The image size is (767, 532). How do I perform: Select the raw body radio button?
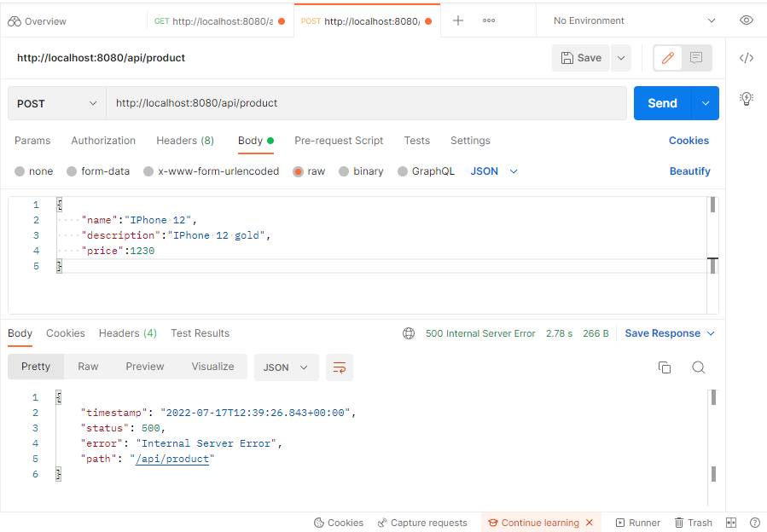(298, 171)
